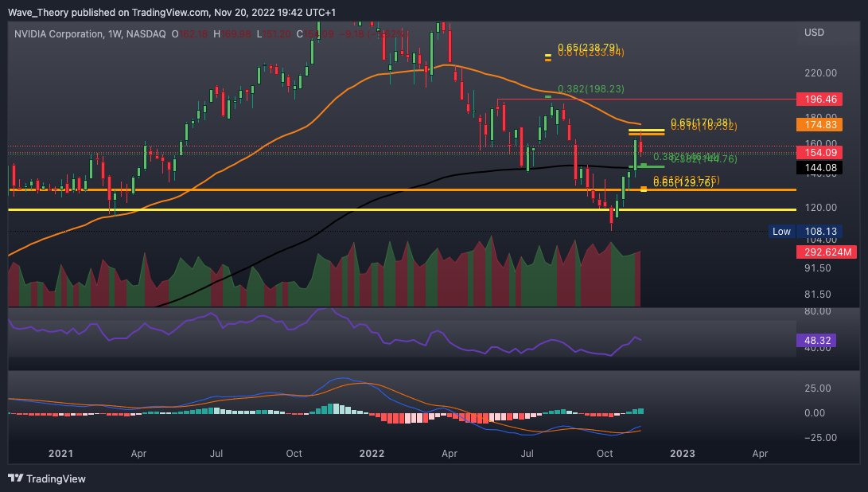Click the 81.50 price axis tick

[818, 295]
